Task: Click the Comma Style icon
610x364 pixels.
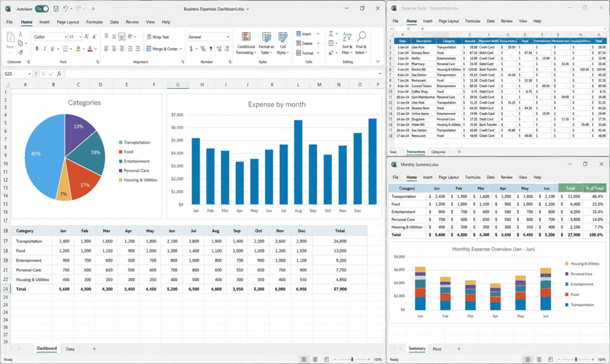Action: point(211,49)
